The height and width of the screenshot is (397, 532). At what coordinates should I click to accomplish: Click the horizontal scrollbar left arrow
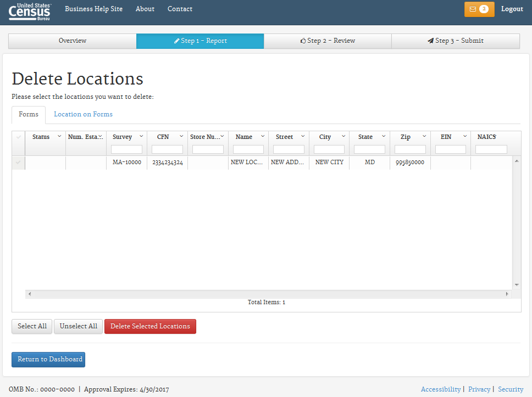coord(30,294)
